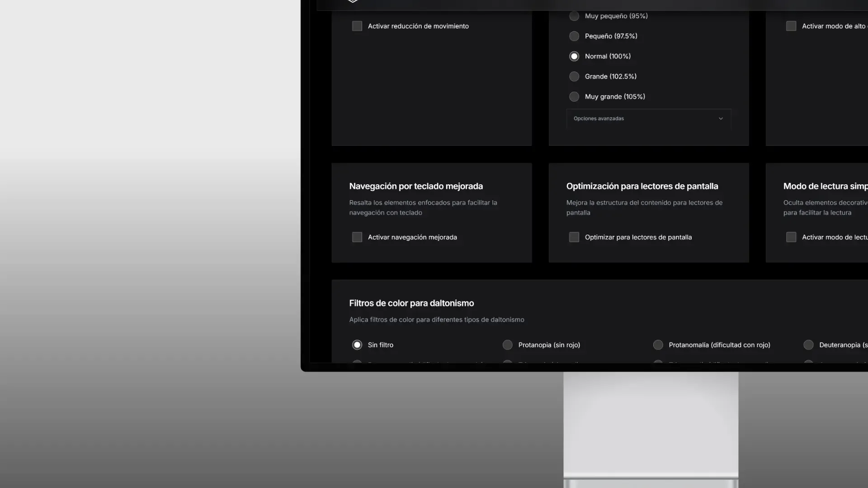The image size is (868, 488).
Task: Enable "Activar modo de lectura" checkbox
Action: click(791, 237)
